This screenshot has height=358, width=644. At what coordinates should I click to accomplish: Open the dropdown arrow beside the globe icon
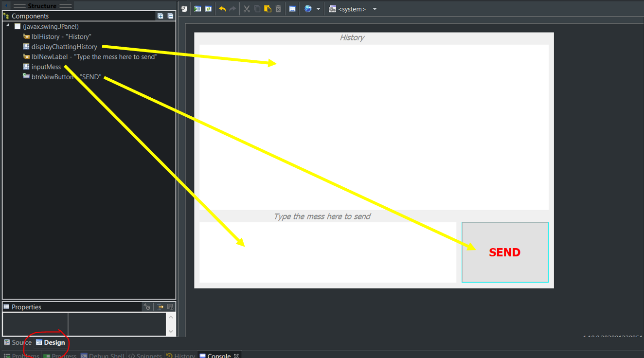[x=318, y=9]
